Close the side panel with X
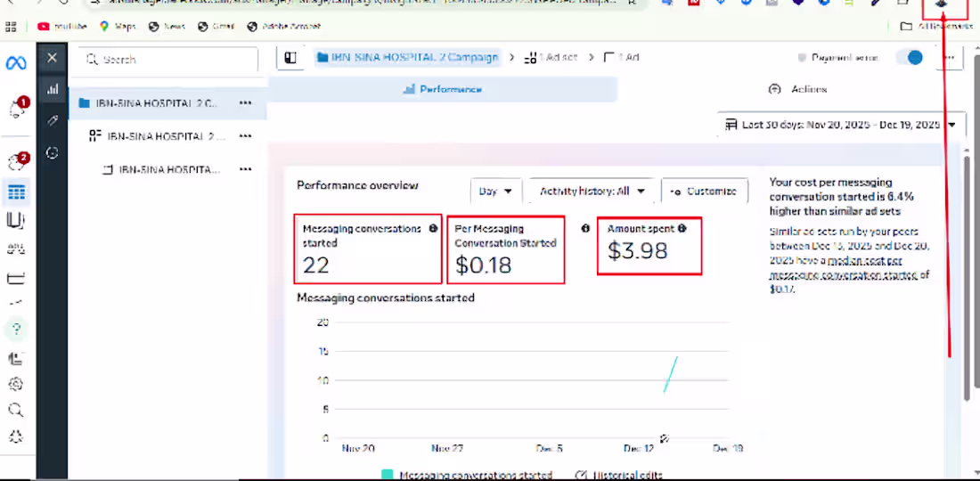The width and height of the screenshot is (980, 481). pos(52,58)
